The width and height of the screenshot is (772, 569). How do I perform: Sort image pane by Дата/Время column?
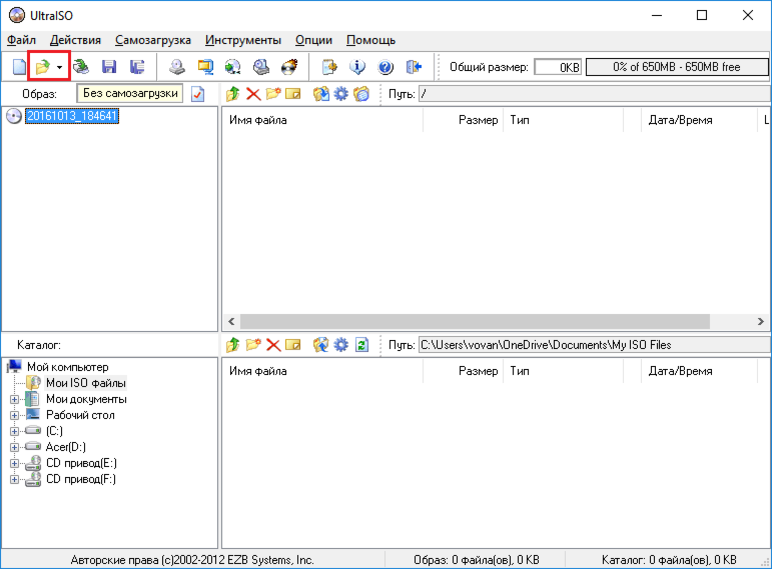coord(699,120)
